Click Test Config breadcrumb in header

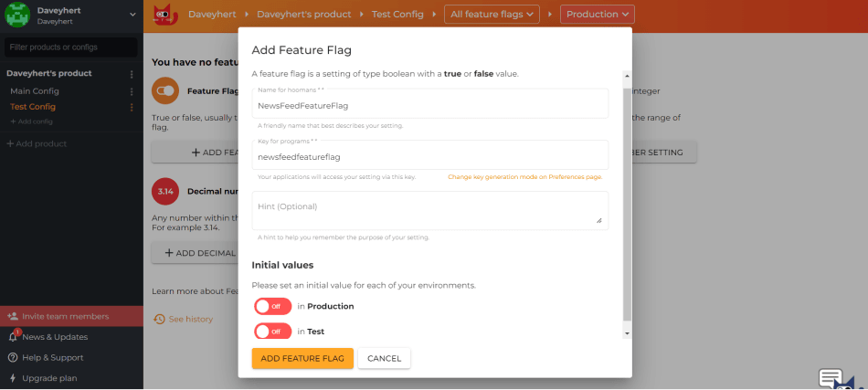[x=397, y=15]
